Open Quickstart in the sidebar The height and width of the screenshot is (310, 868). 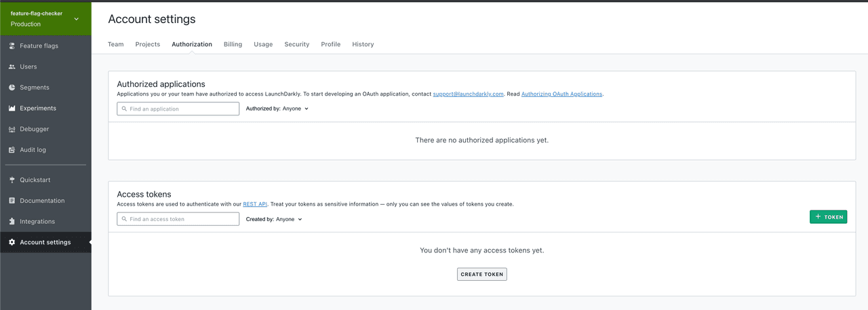click(45, 180)
